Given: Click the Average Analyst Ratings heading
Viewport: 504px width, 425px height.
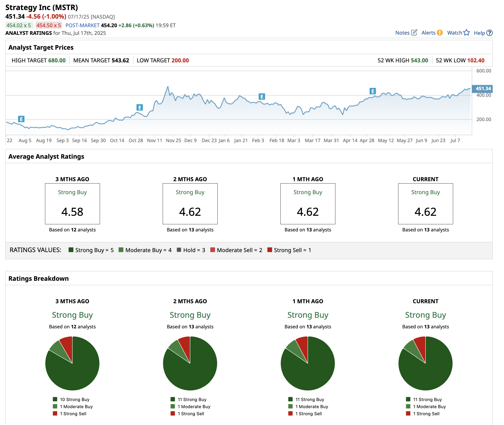Looking at the screenshot, I should point(46,156).
